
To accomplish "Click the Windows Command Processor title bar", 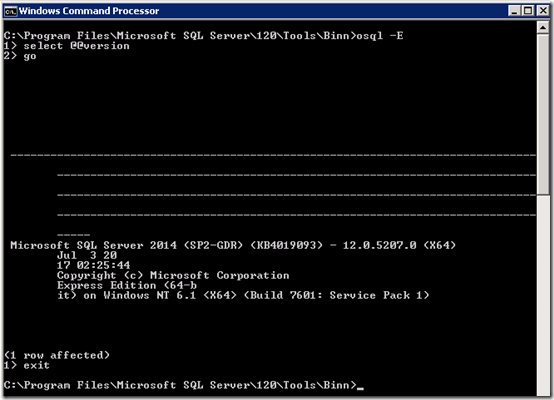I will 261,11.
